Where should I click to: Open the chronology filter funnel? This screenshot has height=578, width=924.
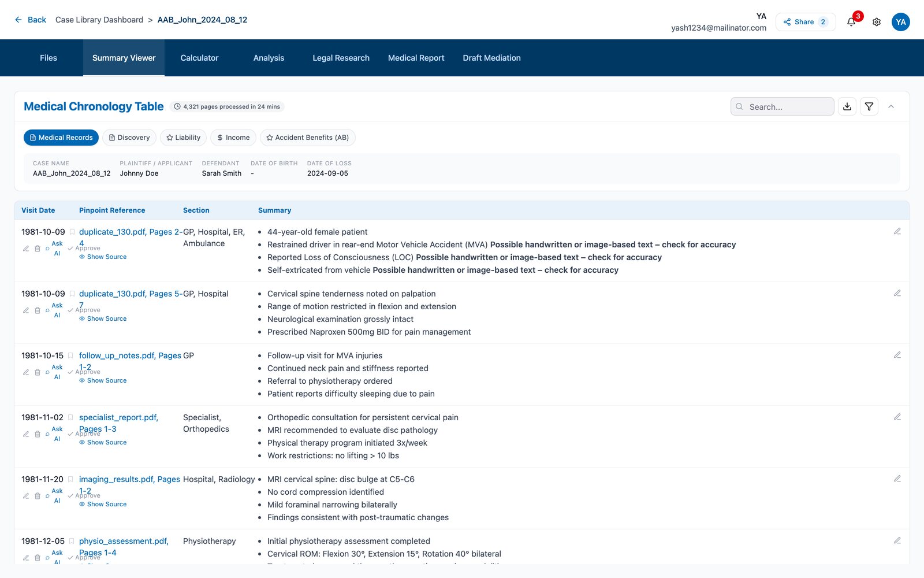click(869, 106)
